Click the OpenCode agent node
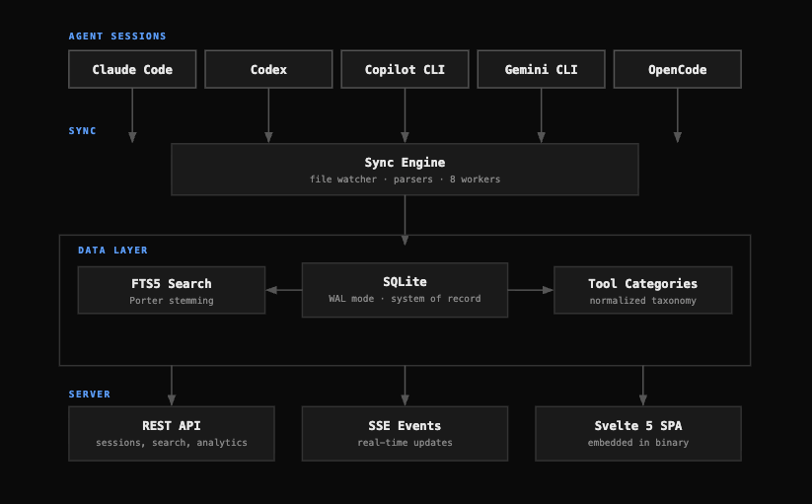Viewport: 812px width, 504px height. 678,69
